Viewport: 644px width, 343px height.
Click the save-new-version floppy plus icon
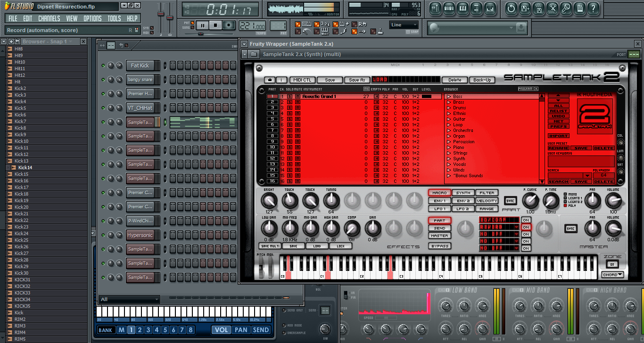pos(525,8)
